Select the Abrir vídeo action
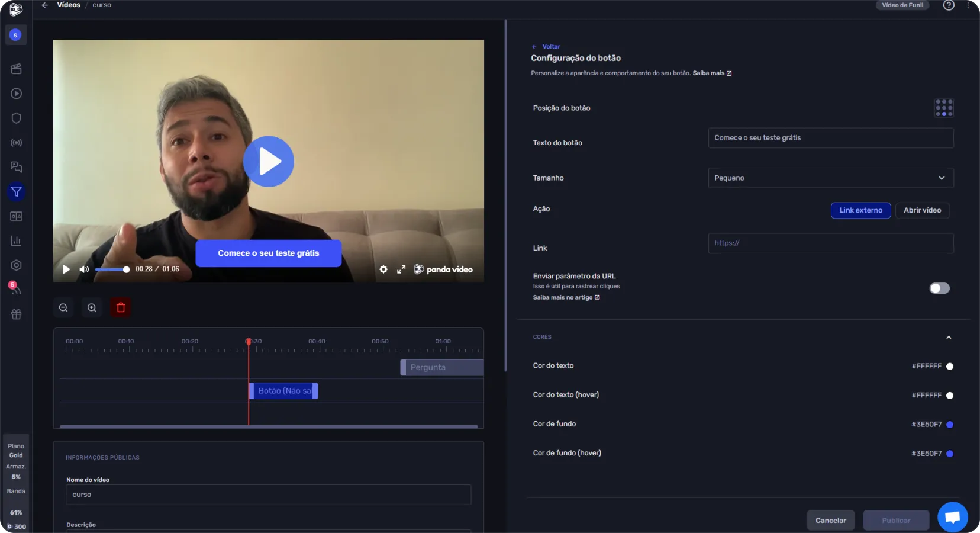980x533 pixels. (x=922, y=210)
